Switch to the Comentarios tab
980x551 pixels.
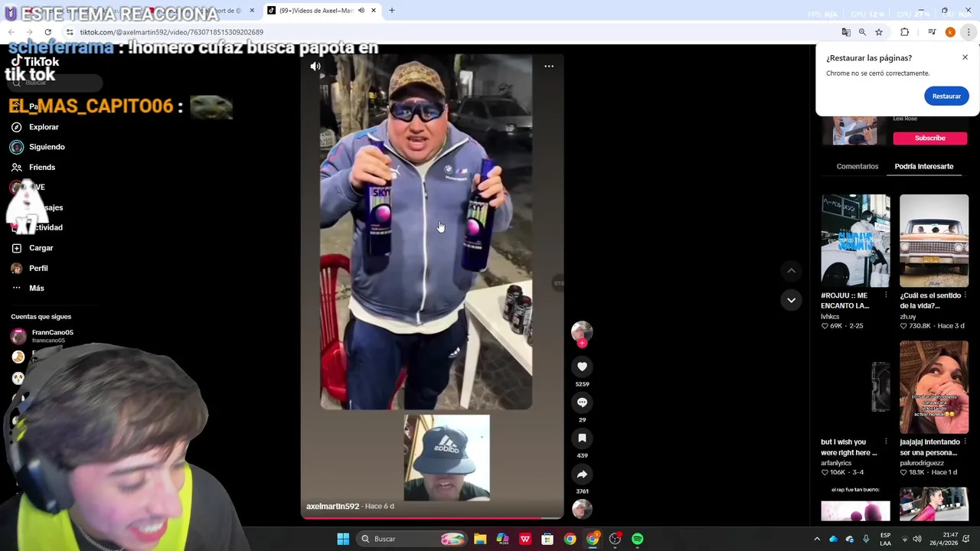[x=857, y=166]
